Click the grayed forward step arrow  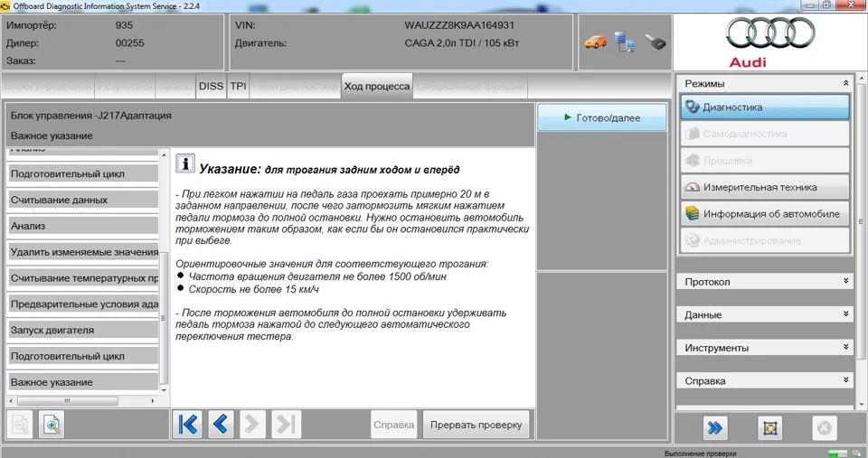click(252, 425)
